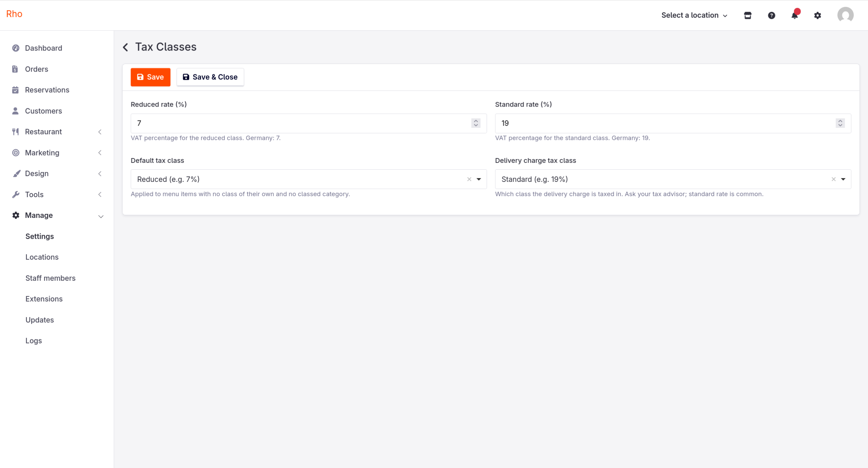Open Delivery charge tax class dropdown
The height and width of the screenshot is (468, 868).
[x=673, y=179]
